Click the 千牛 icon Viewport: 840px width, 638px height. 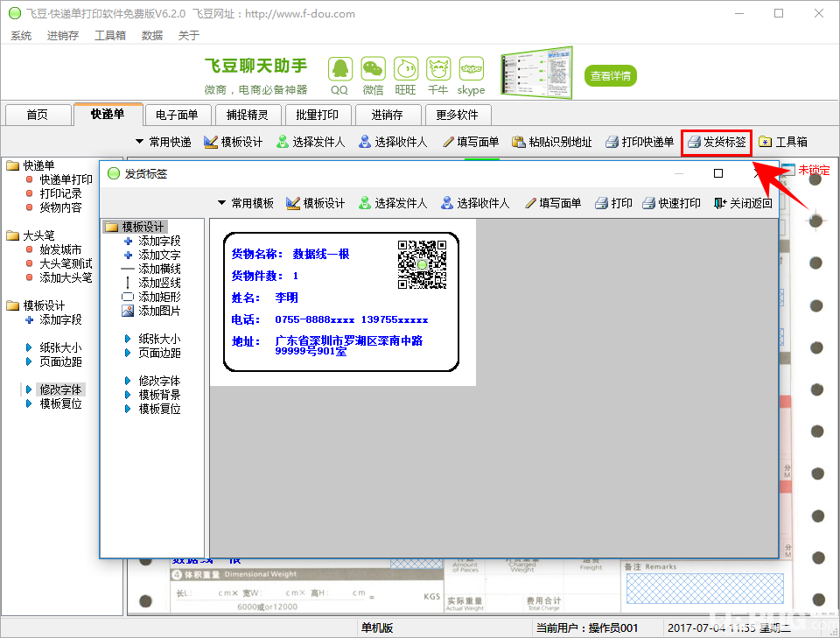pos(438,69)
